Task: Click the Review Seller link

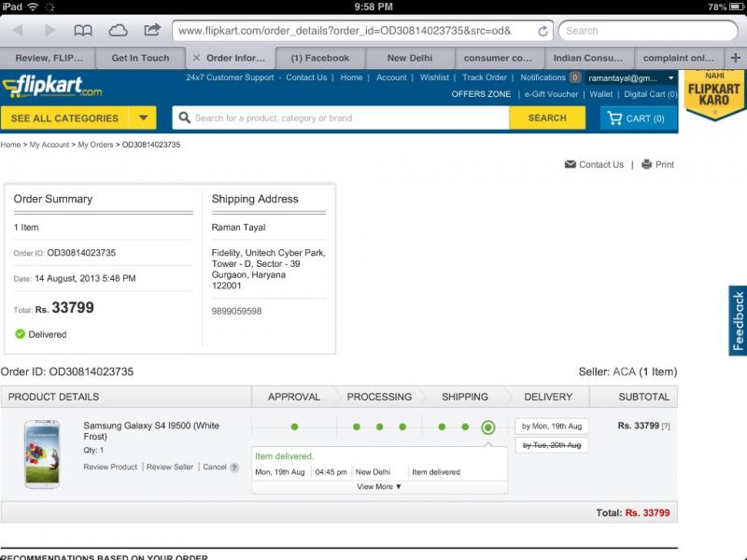Action: (170, 467)
